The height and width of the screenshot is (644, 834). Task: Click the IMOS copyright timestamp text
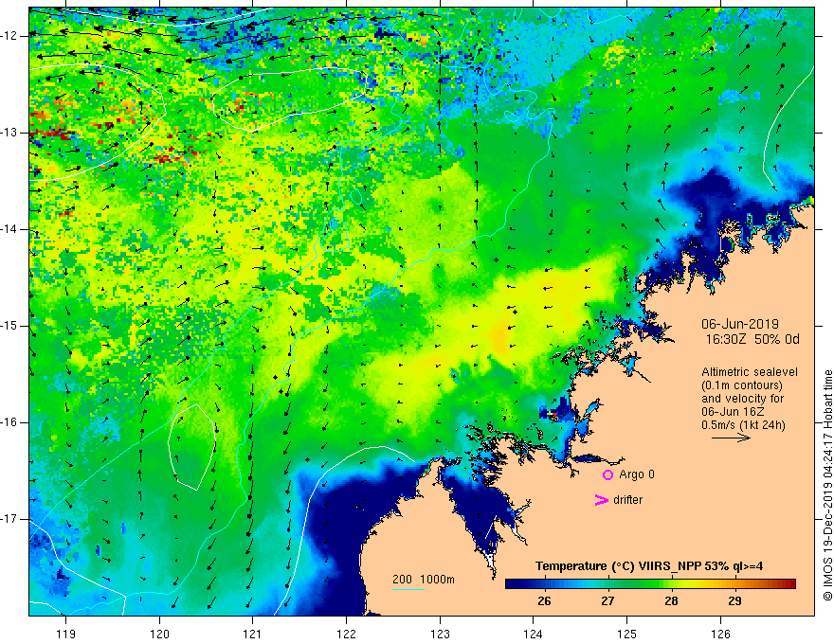click(827, 486)
